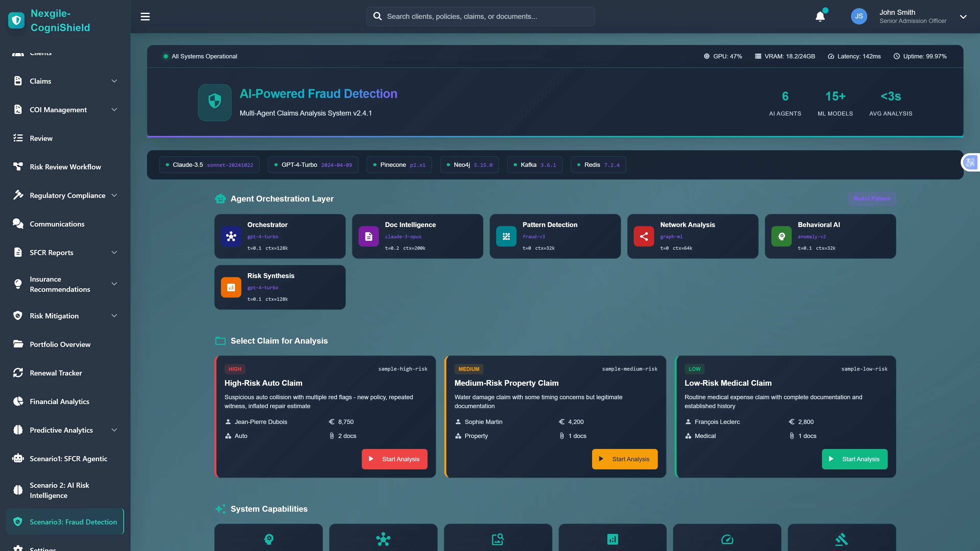Image resolution: width=980 pixels, height=551 pixels.
Task: Open the Nexgile-CogniShield shield logo
Action: pyautogui.click(x=16, y=20)
